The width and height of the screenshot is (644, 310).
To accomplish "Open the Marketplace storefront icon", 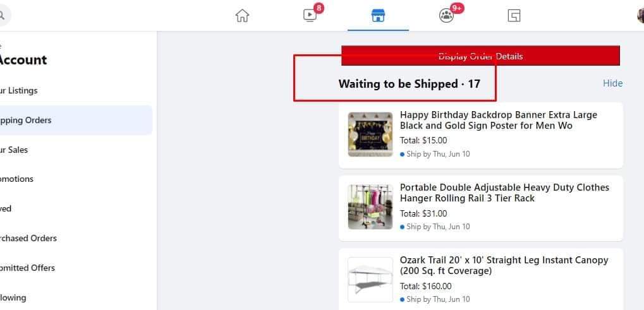I will pos(378,16).
